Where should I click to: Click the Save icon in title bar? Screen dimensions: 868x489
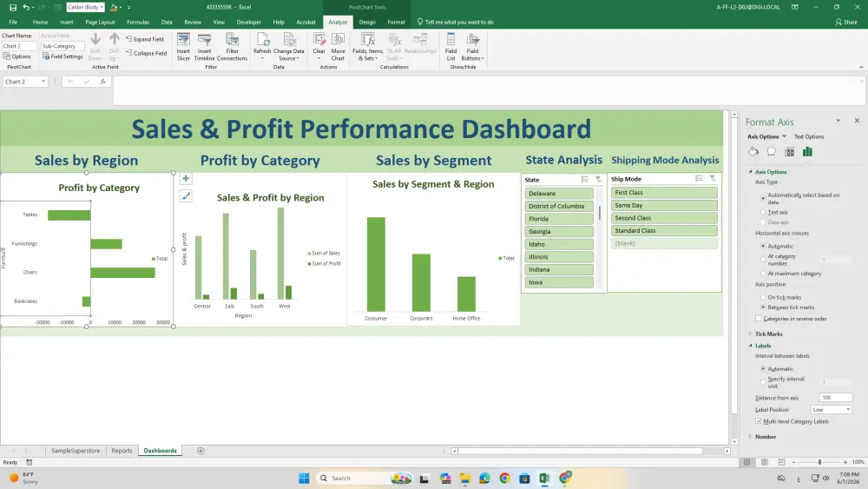tap(13, 7)
